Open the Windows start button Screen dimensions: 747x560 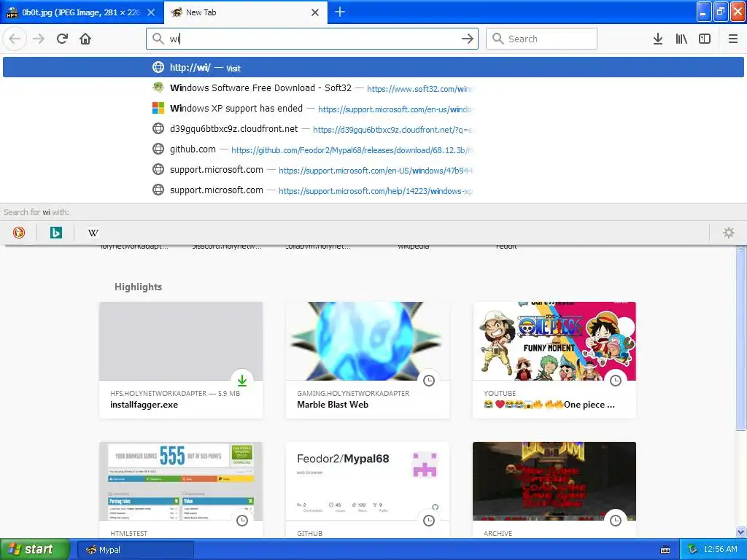pyautogui.click(x=35, y=549)
